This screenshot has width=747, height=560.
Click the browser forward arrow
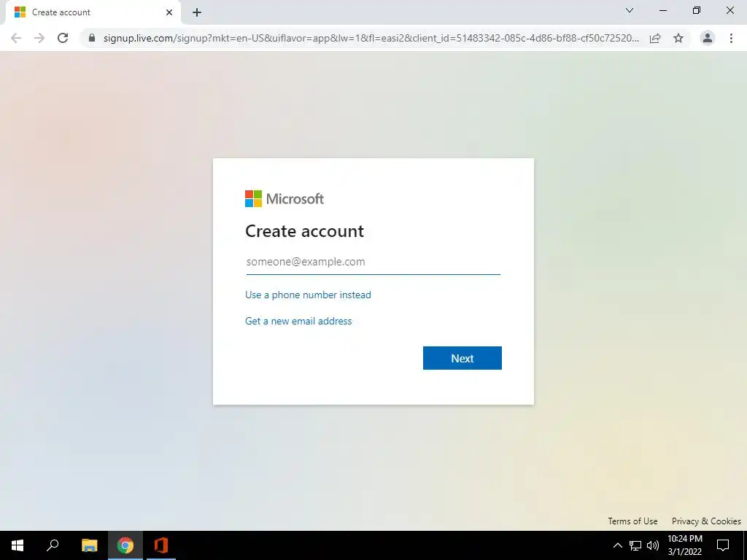click(39, 38)
